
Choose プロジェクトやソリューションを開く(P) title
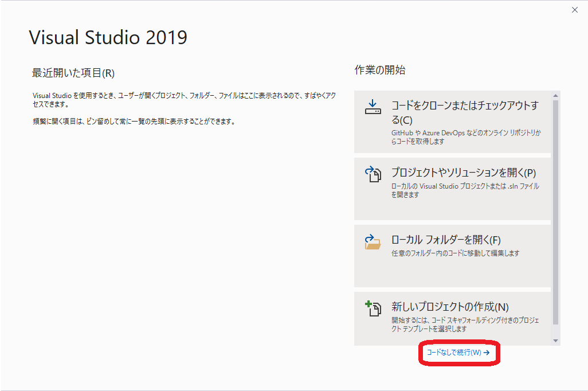pos(463,173)
